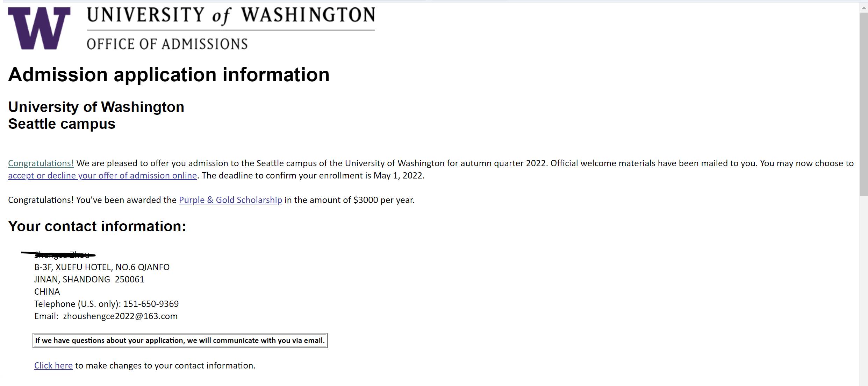This screenshot has height=386, width=868.
Task: Click the scrollbar up arrow
Action: (863, 8)
